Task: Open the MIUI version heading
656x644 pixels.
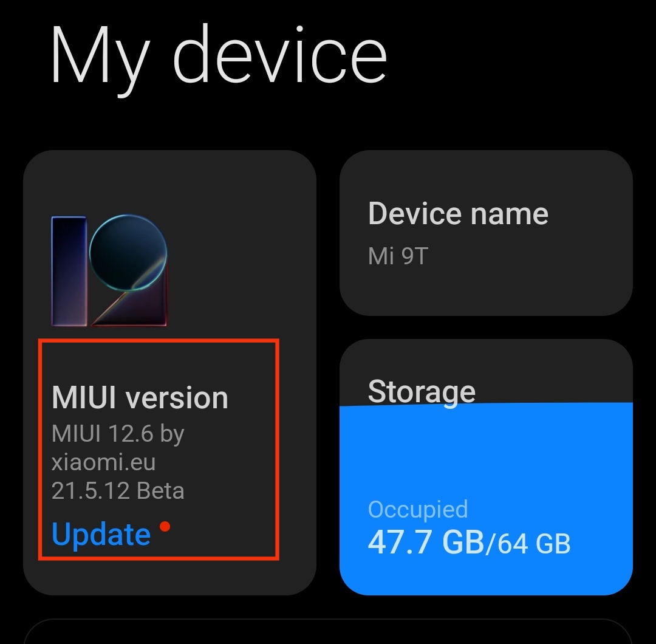Action: click(x=140, y=397)
